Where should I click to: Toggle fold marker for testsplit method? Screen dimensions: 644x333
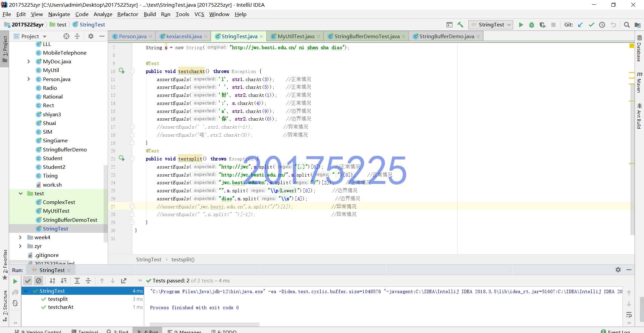click(132, 159)
